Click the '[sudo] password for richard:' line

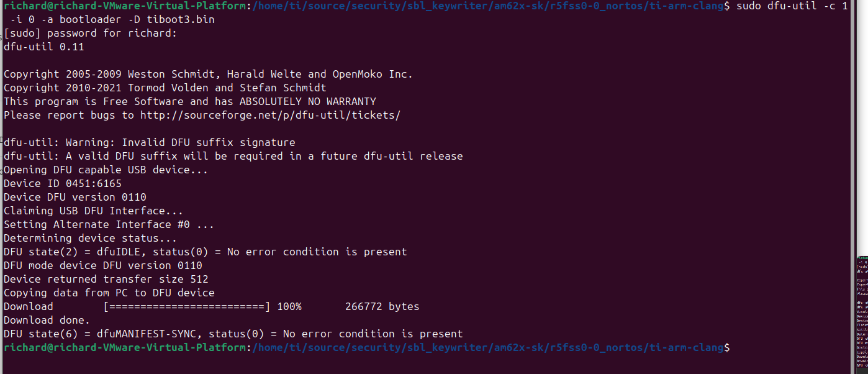click(91, 34)
